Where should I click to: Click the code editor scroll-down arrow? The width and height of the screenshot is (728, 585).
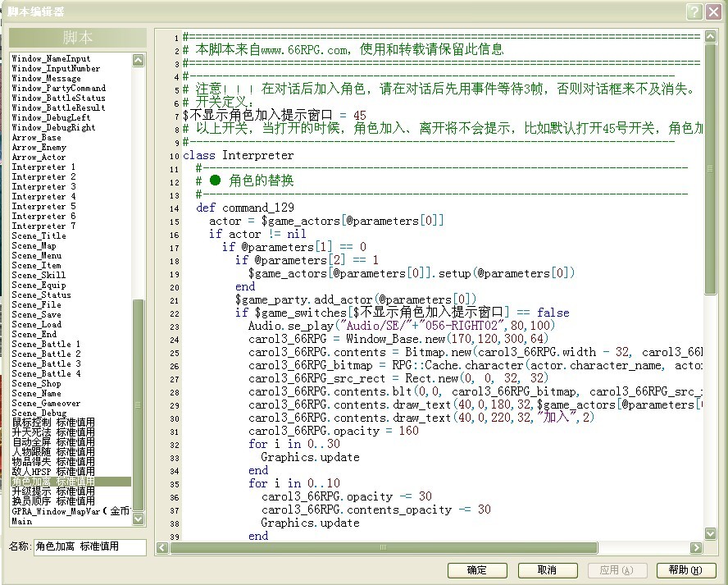coord(710,533)
